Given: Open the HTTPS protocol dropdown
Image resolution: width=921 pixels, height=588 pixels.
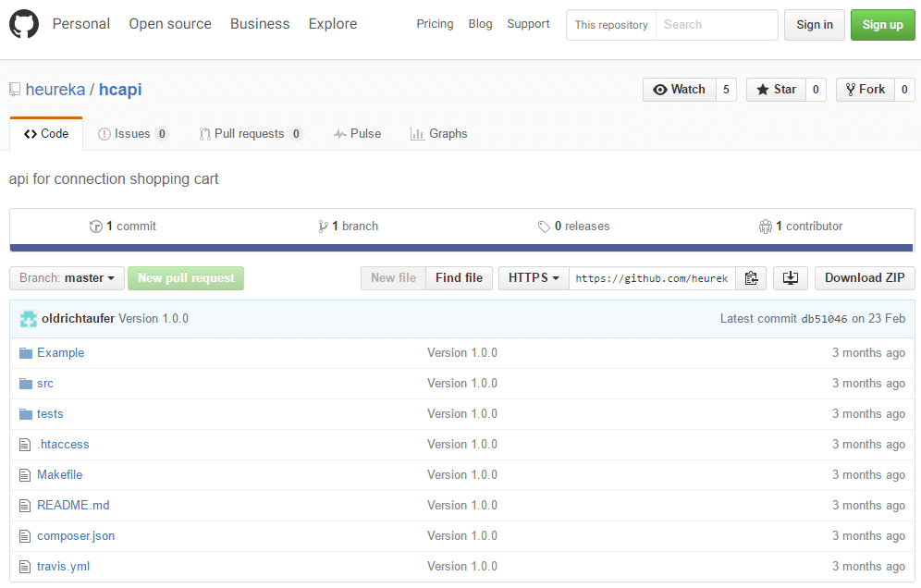Looking at the screenshot, I should coord(534,278).
